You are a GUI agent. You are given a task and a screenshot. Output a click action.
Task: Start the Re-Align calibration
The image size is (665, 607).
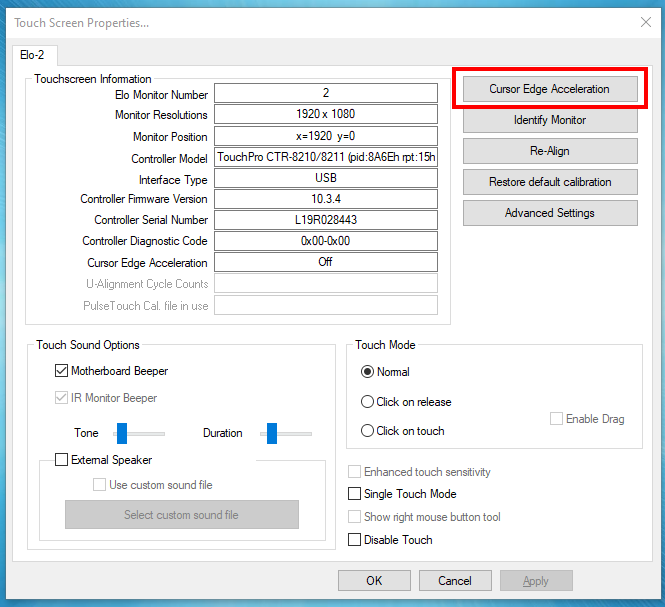click(x=550, y=151)
